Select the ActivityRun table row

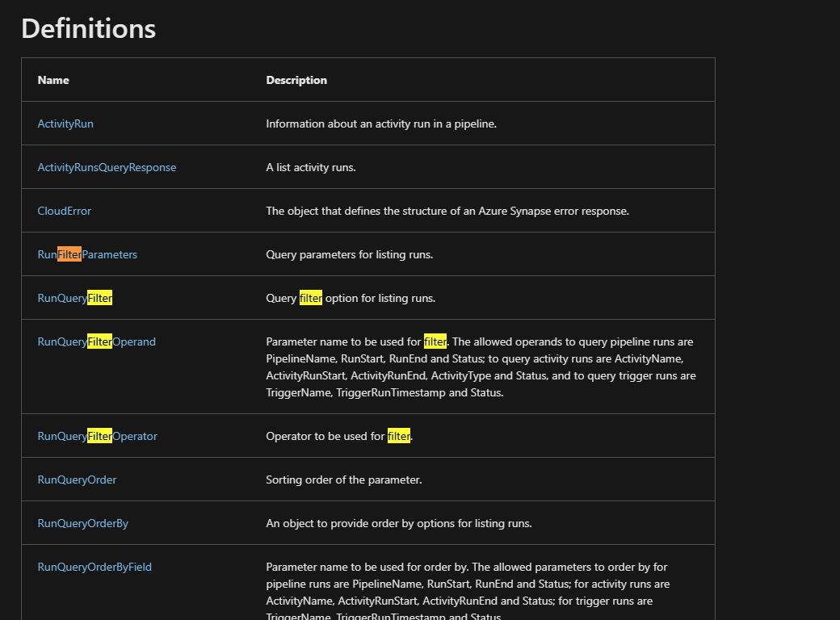pyautogui.click(x=368, y=123)
